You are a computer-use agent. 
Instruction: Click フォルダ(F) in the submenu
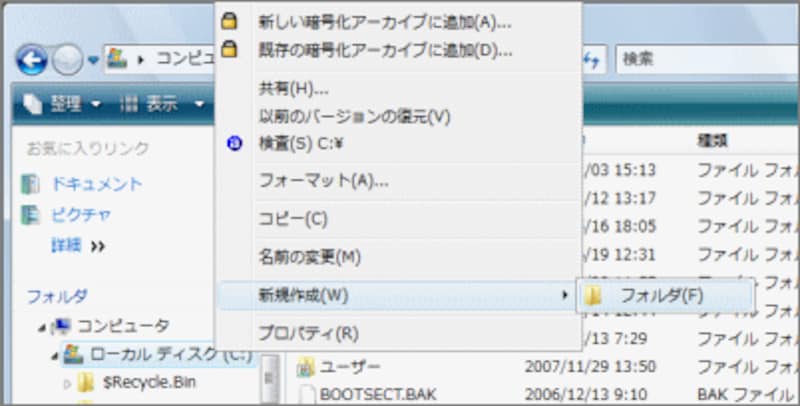[665, 295]
